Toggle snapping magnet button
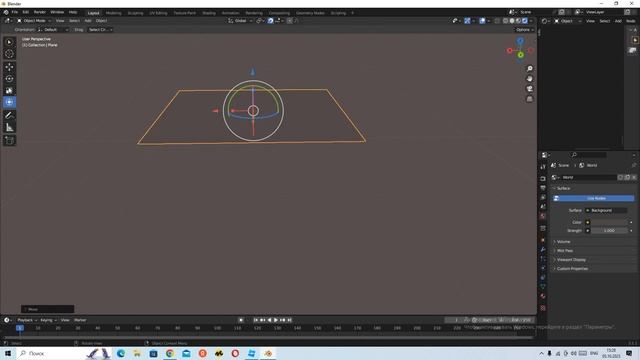 270,21
